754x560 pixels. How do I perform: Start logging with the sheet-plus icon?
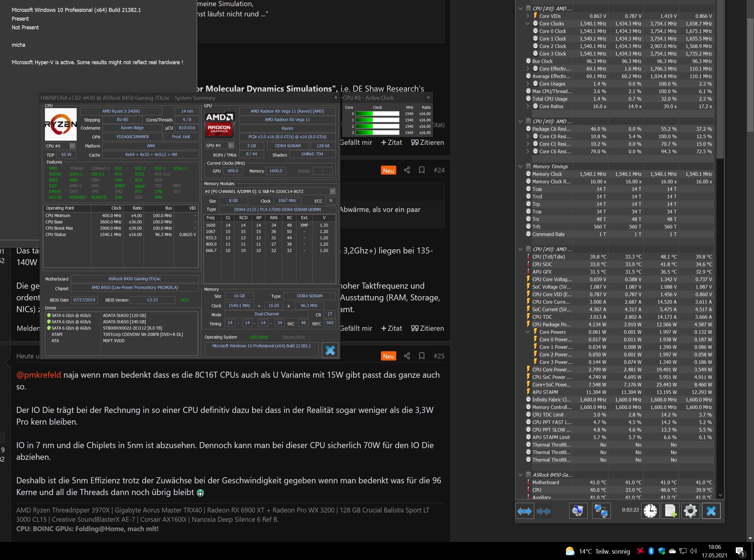(670, 511)
